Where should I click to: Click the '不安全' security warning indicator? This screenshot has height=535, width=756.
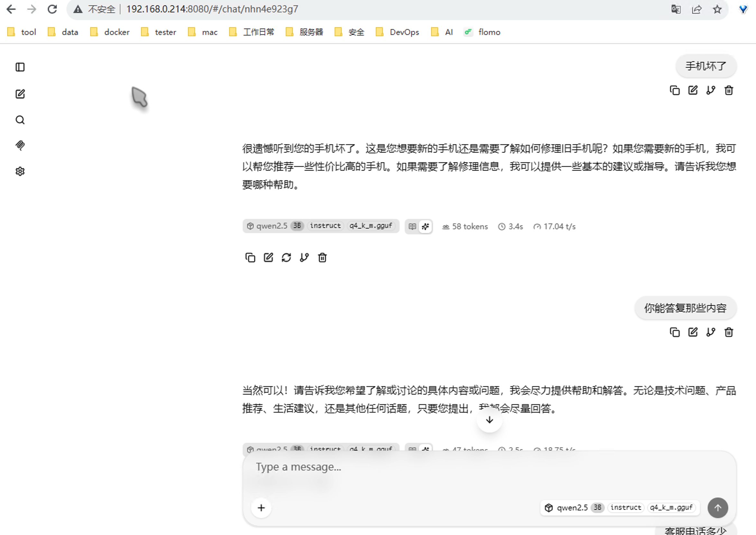coord(95,9)
